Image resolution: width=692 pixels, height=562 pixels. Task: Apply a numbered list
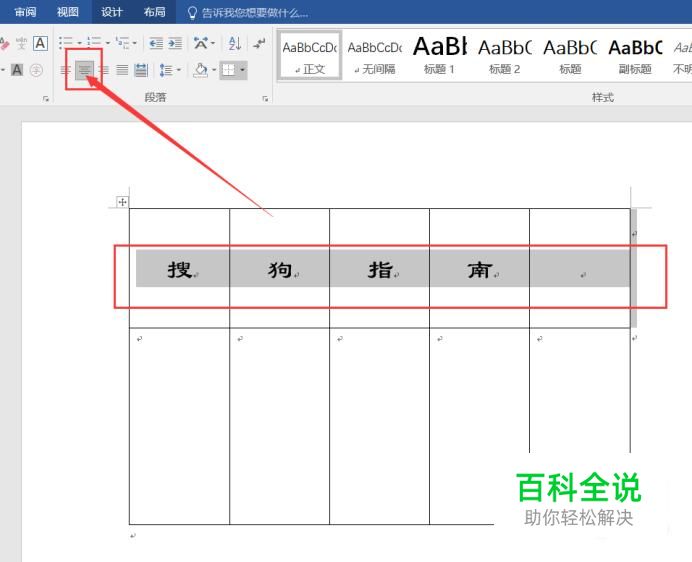pos(94,43)
